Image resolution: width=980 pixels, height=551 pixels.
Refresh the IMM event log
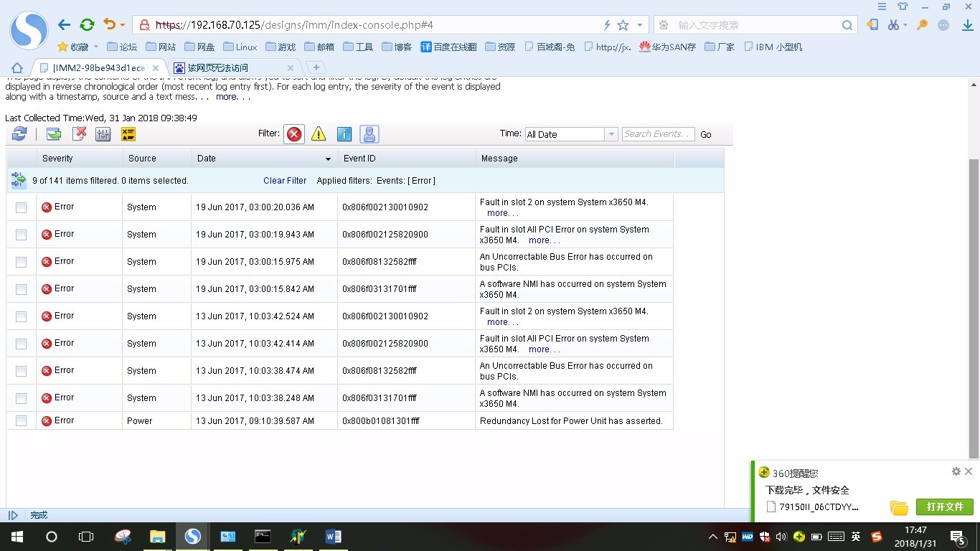[x=19, y=134]
